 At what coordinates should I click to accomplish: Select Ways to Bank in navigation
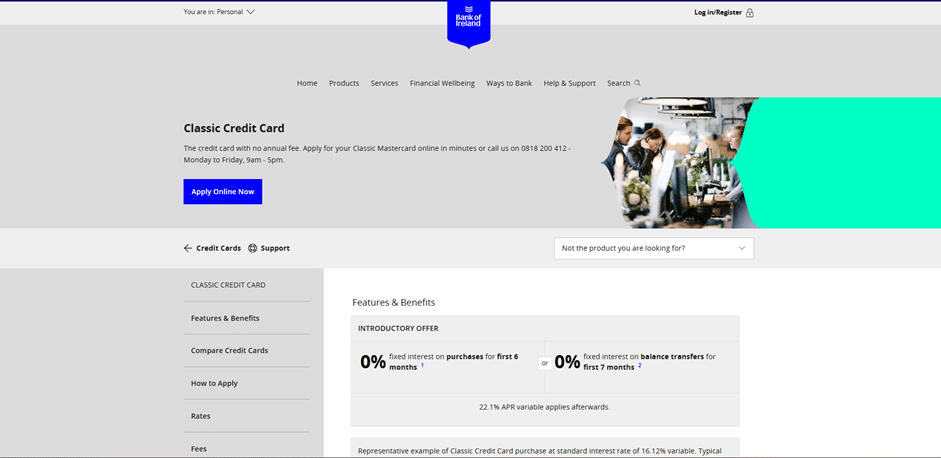pyautogui.click(x=509, y=83)
